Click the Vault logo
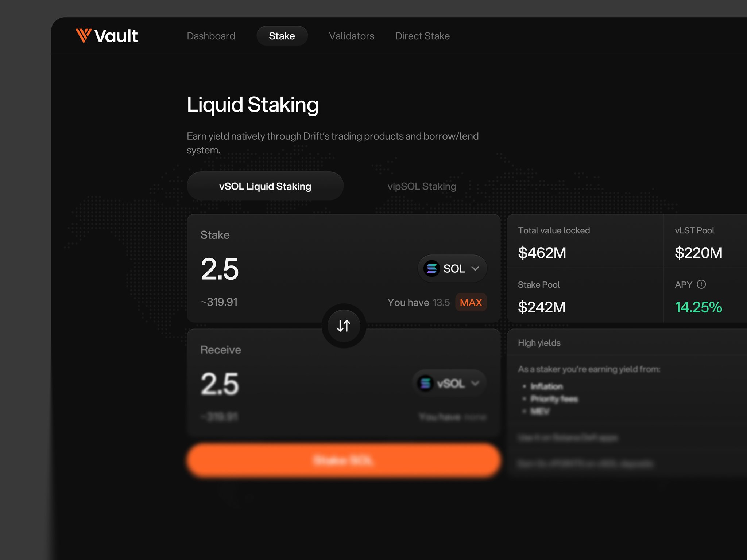Image resolution: width=747 pixels, height=560 pixels. pyautogui.click(x=107, y=35)
